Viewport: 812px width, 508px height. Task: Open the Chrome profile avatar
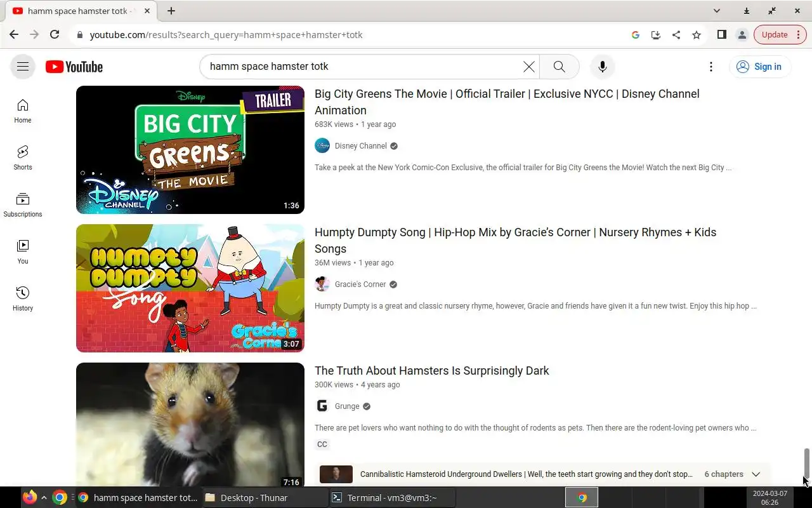coord(742,35)
